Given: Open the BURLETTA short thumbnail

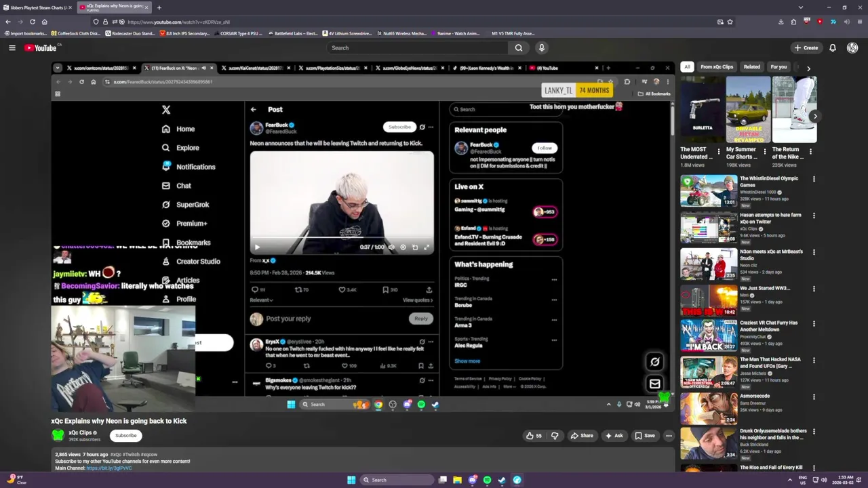Looking at the screenshot, I should point(703,110).
